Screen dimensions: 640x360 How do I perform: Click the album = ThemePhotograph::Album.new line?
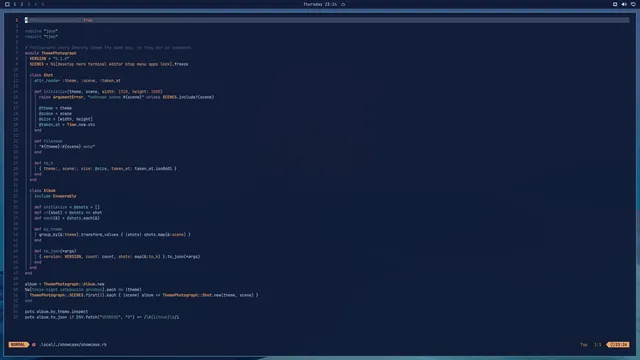pyautogui.click(x=64, y=284)
